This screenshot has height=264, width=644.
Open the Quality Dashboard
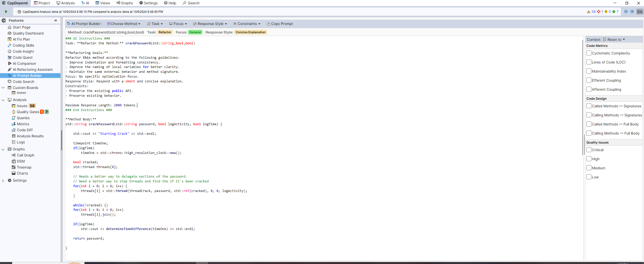click(x=28, y=33)
